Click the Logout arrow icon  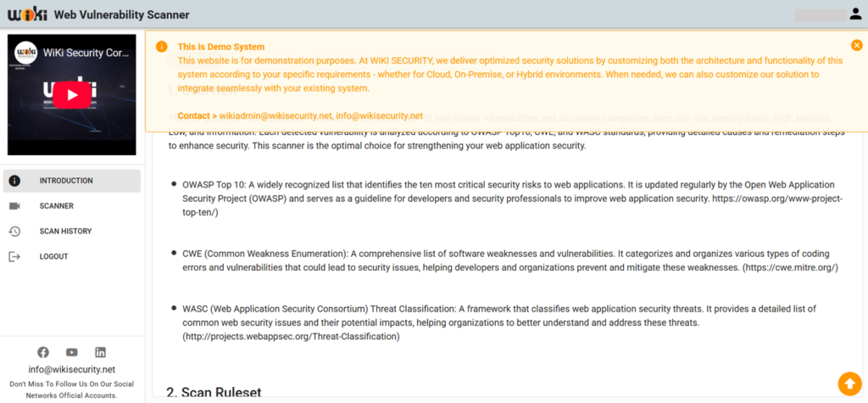(x=14, y=256)
